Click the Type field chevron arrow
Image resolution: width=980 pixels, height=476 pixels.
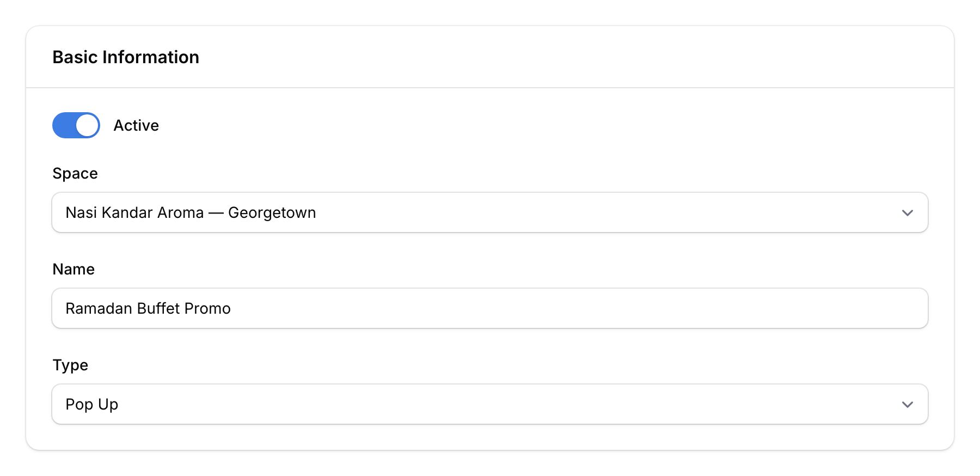point(906,404)
